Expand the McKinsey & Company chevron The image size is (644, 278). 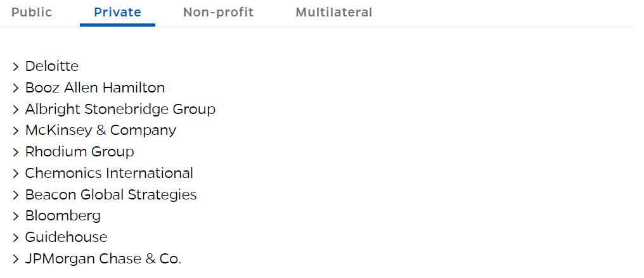click(x=16, y=131)
